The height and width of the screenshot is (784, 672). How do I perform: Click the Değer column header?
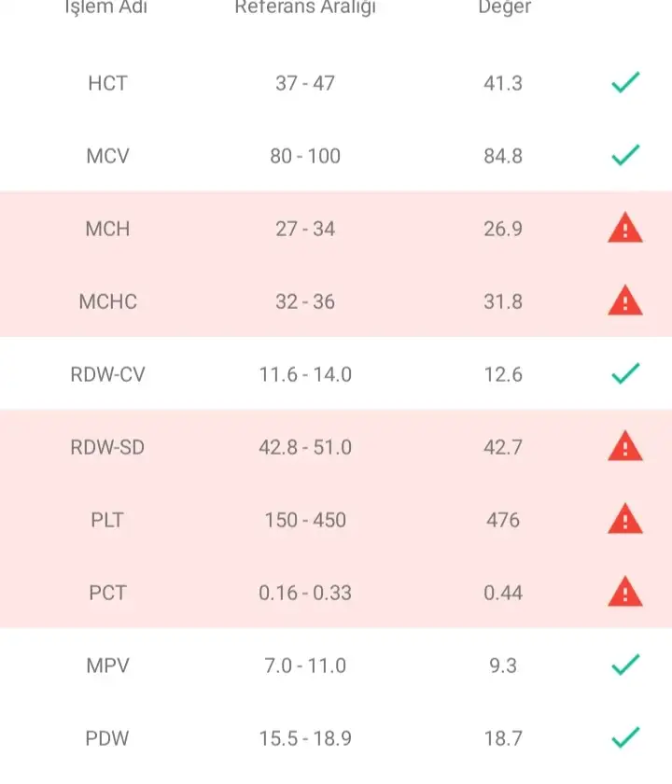pos(504,7)
